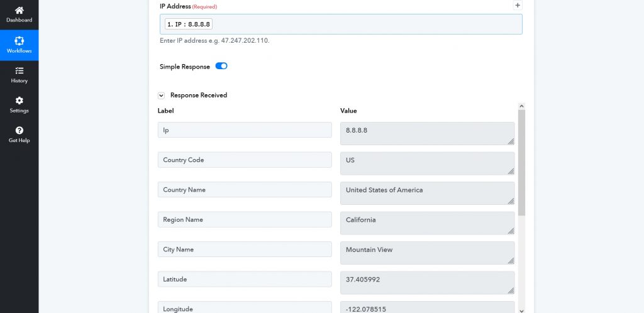Select the Workflows icon in sidebar

pos(19,41)
